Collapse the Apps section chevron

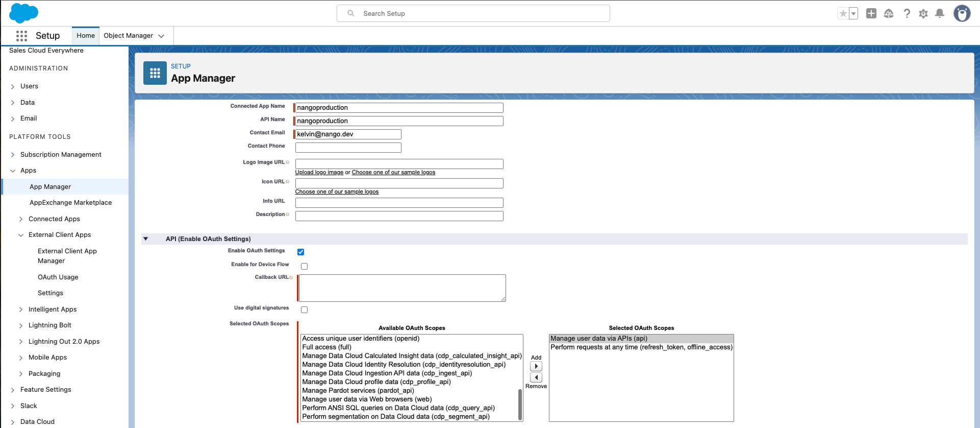pyautogui.click(x=13, y=171)
